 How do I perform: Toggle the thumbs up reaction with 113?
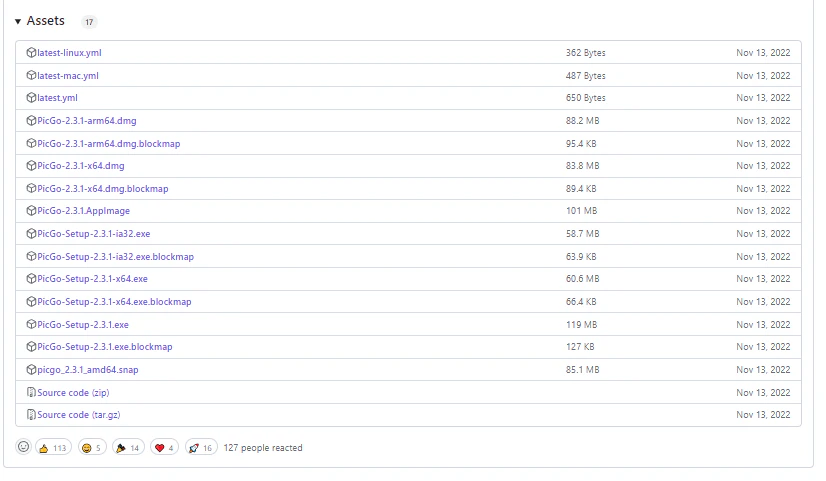click(x=53, y=448)
